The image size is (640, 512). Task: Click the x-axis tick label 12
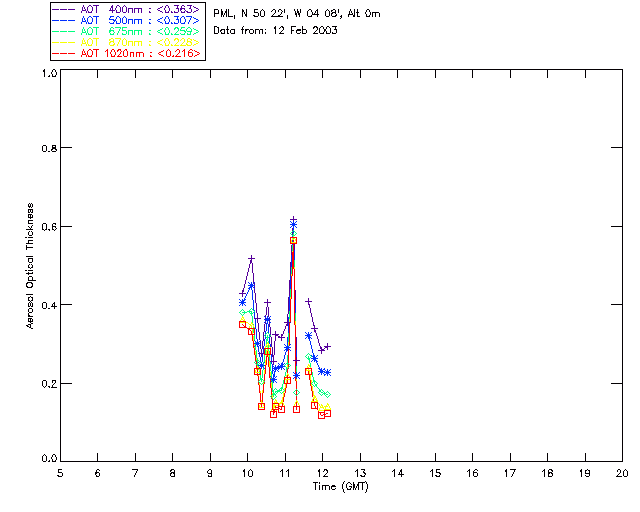click(322, 473)
